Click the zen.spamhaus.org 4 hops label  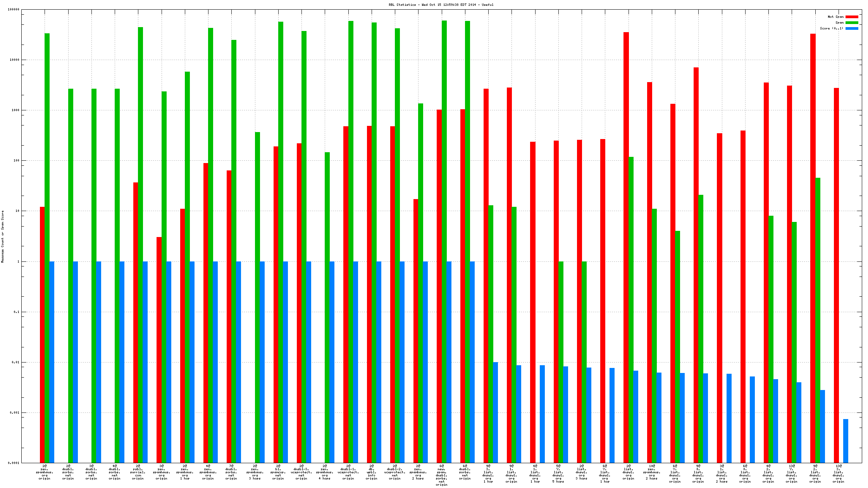[x=325, y=472]
